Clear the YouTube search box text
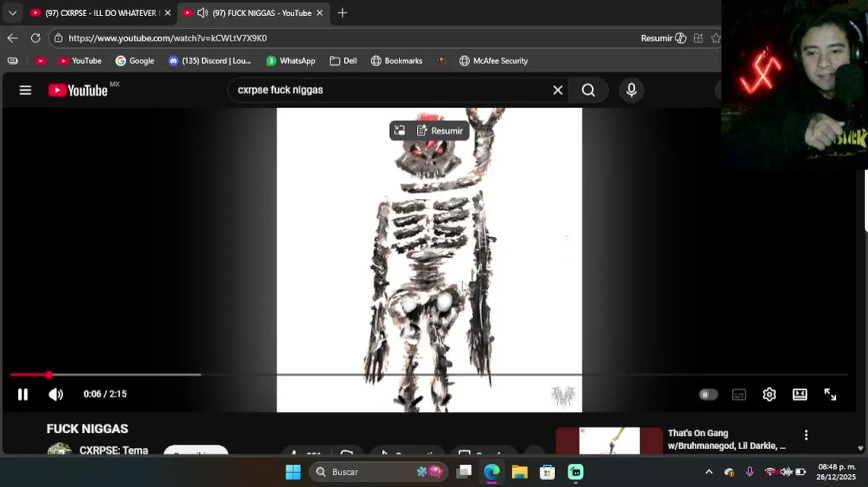The image size is (868, 487). (x=558, y=90)
